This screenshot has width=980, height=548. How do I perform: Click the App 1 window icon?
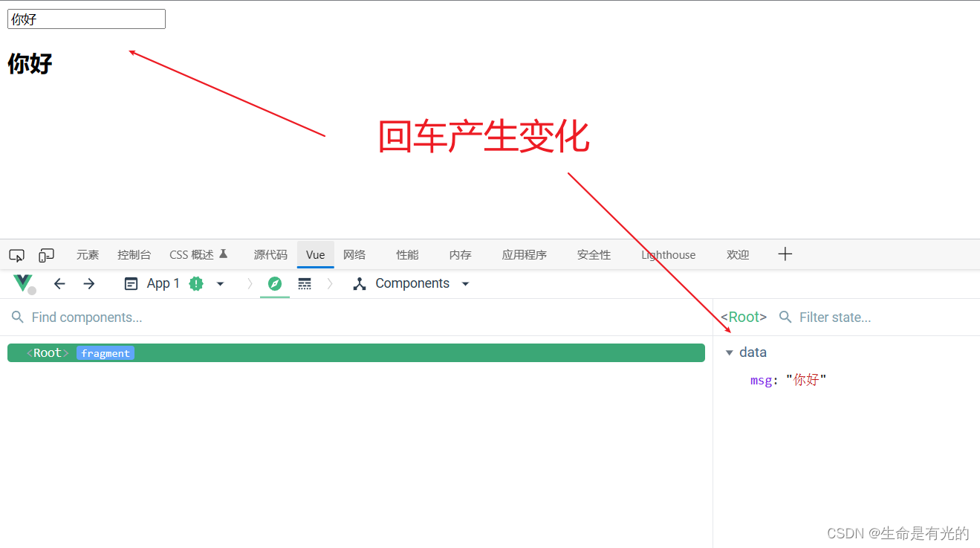(x=132, y=283)
